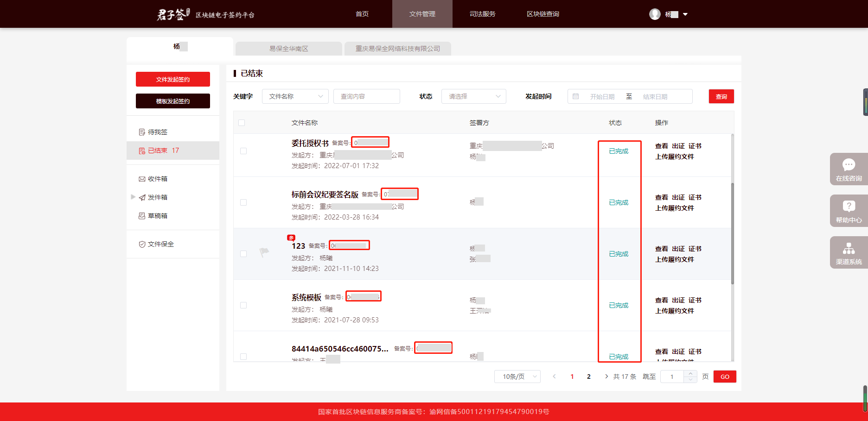Open 司法服务 in top navigation

pyautogui.click(x=483, y=14)
